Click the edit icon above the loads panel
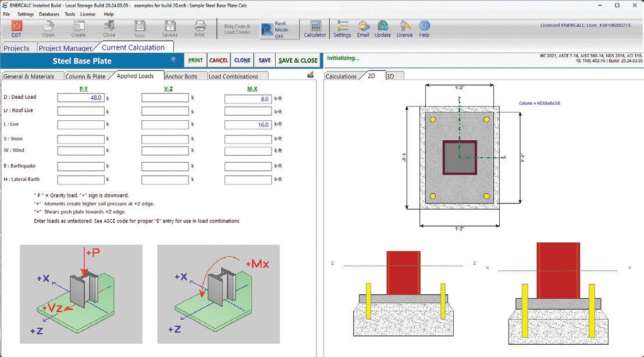644x357 pixels. 311,74
